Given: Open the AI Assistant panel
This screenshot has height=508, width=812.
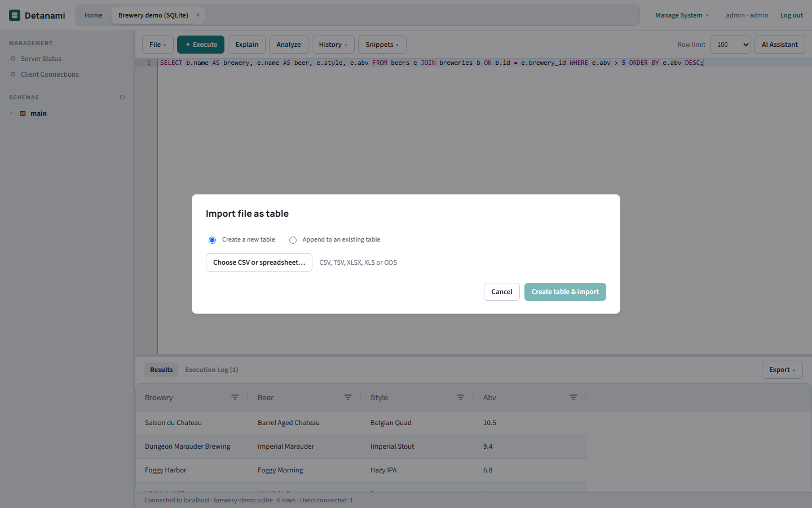Looking at the screenshot, I should 780,45.
